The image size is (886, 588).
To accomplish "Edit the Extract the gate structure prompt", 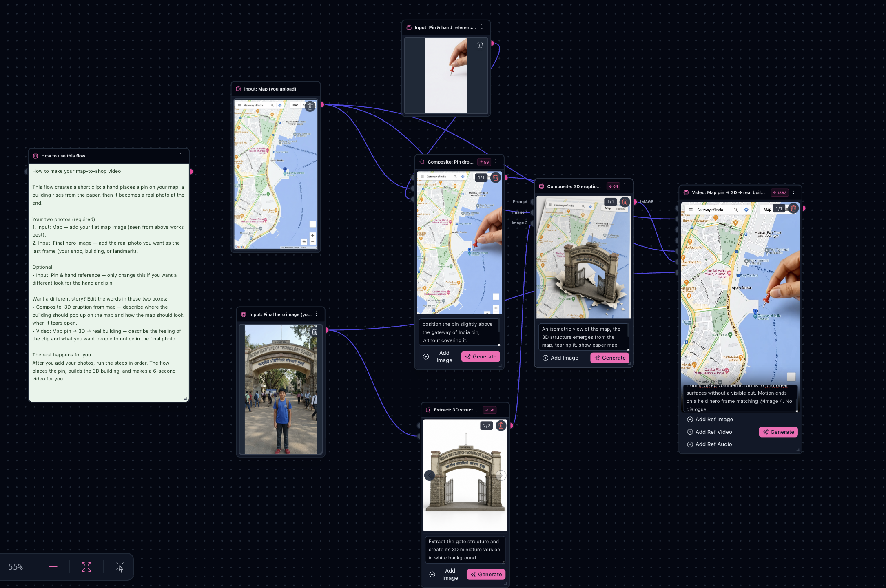I will [465, 550].
